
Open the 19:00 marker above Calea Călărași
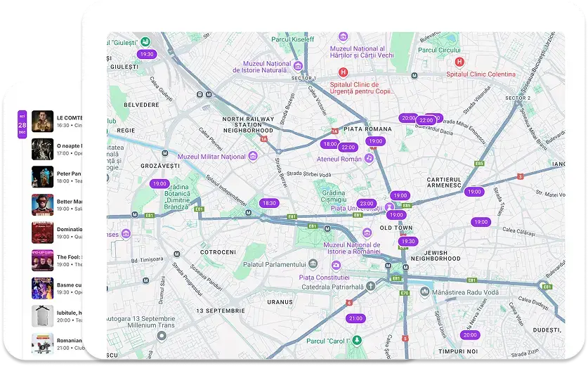click(481, 222)
